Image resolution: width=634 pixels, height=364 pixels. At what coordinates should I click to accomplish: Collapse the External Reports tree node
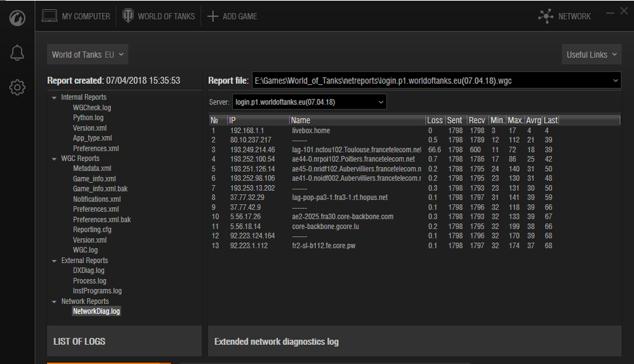pyautogui.click(x=54, y=261)
